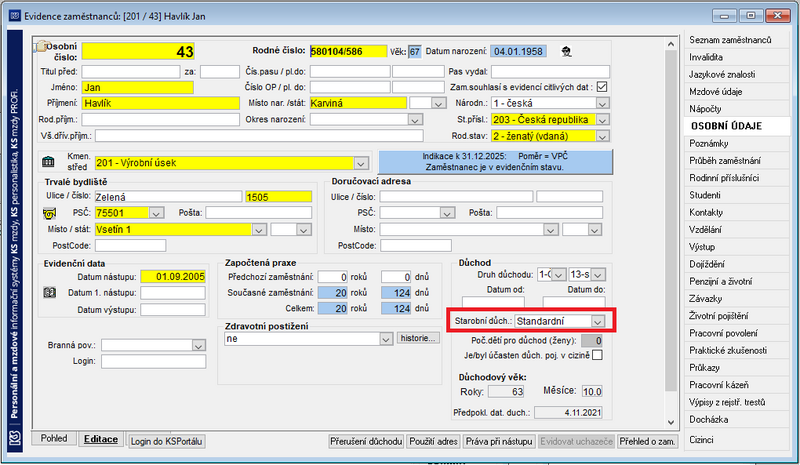This screenshot has width=800, height=465.
Task: Open the Druh důchodu first dropdown
Action: pos(559,275)
